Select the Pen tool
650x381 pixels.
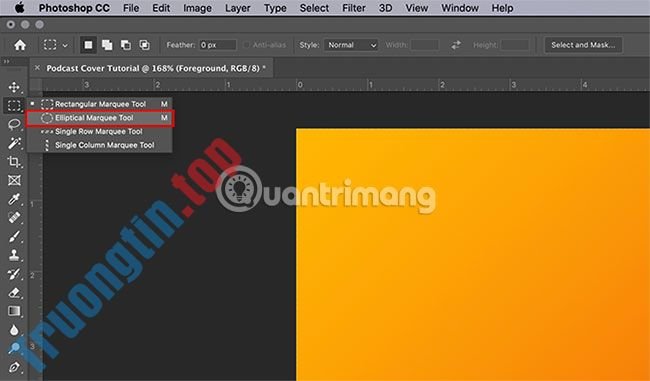(14, 367)
